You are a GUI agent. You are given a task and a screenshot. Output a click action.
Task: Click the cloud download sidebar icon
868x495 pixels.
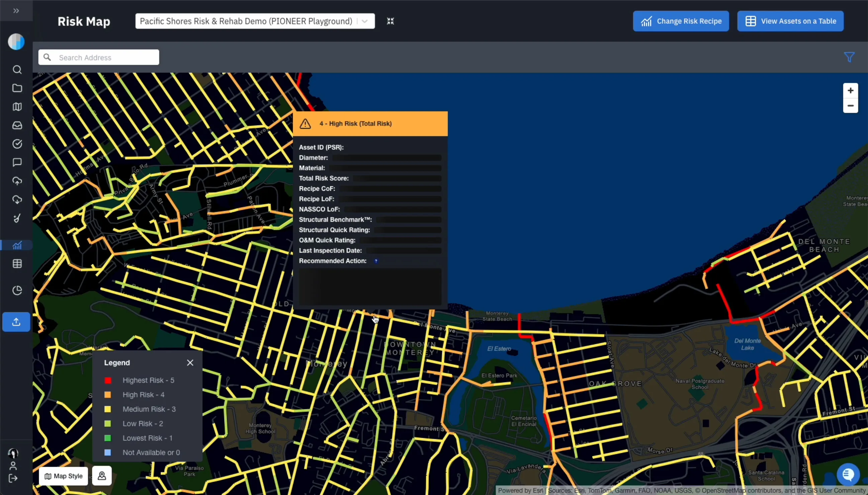(17, 200)
